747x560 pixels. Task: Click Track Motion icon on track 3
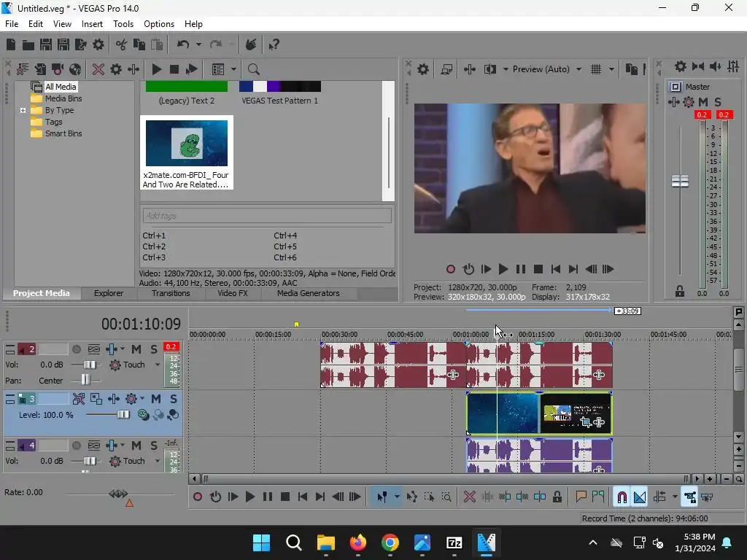click(x=96, y=399)
